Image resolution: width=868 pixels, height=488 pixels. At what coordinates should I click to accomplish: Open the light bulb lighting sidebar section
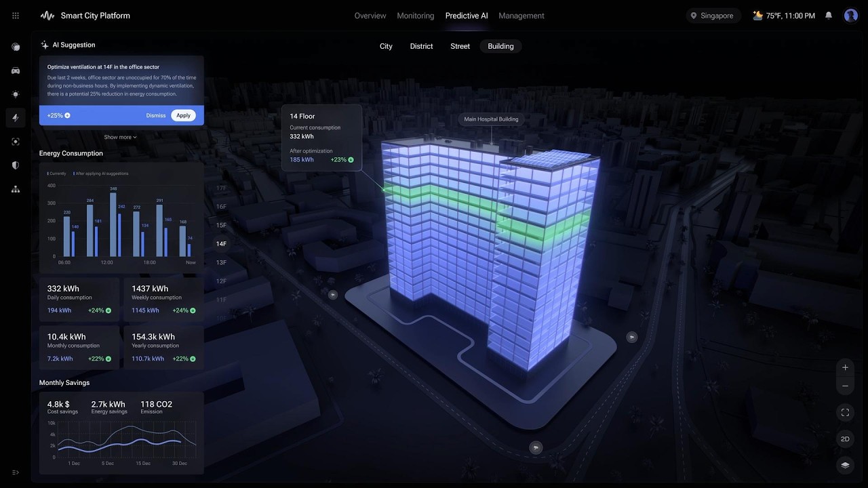click(16, 94)
